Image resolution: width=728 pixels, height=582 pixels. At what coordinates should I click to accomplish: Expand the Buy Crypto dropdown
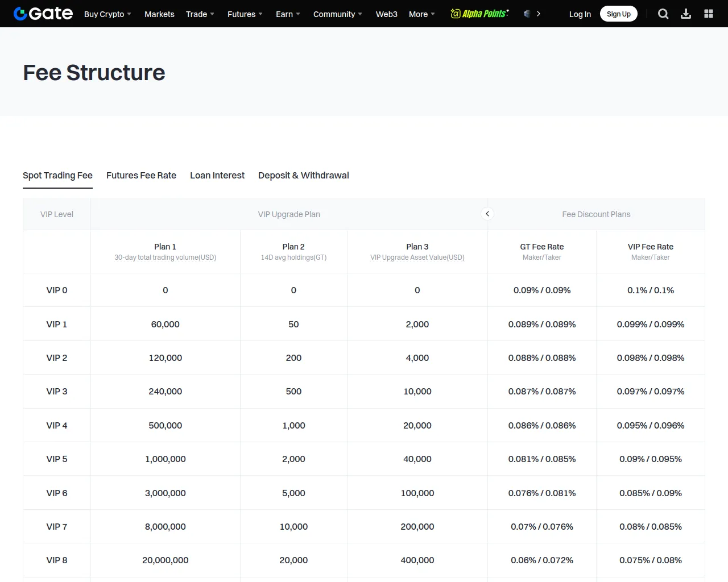107,14
